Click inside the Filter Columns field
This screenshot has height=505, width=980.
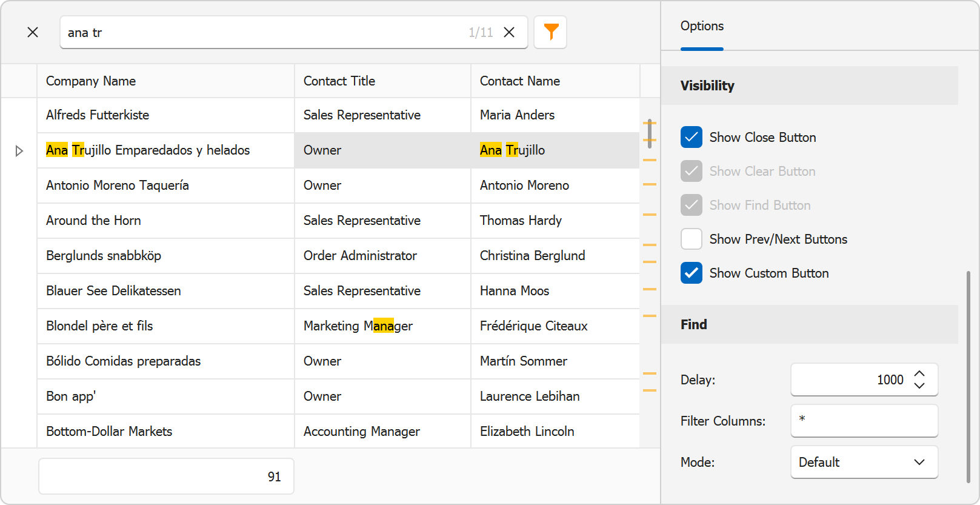click(864, 421)
